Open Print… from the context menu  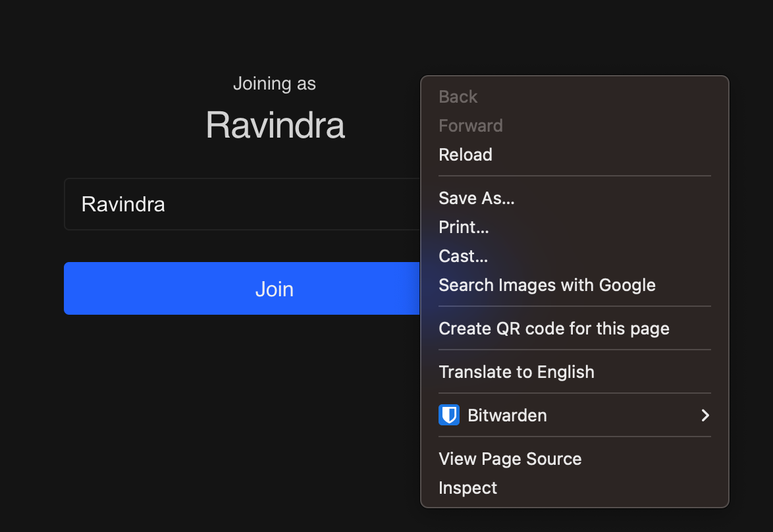(464, 227)
